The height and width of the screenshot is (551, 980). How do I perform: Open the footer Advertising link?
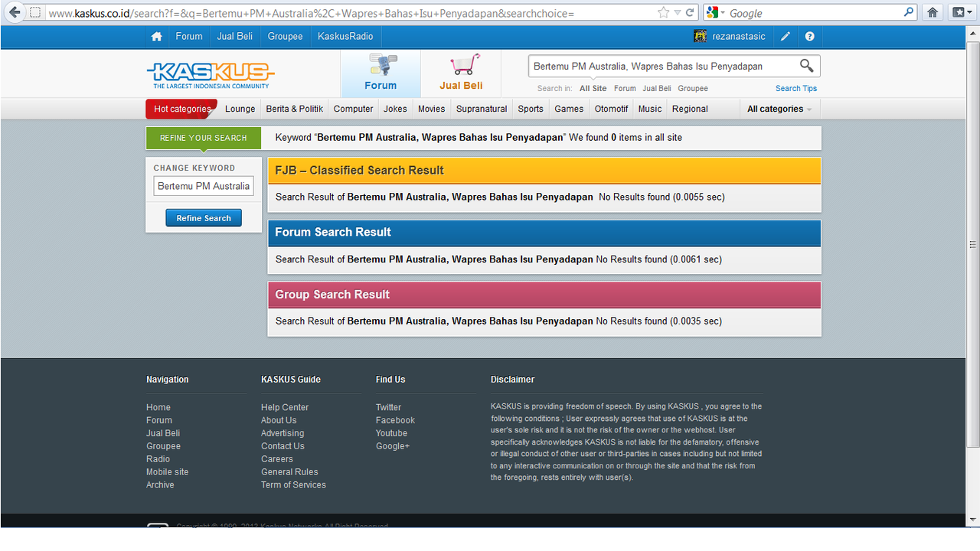pyautogui.click(x=283, y=433)
